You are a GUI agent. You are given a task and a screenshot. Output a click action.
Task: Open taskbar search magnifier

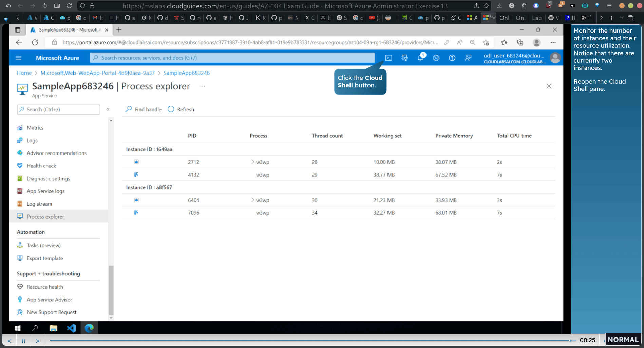(35, 328)
